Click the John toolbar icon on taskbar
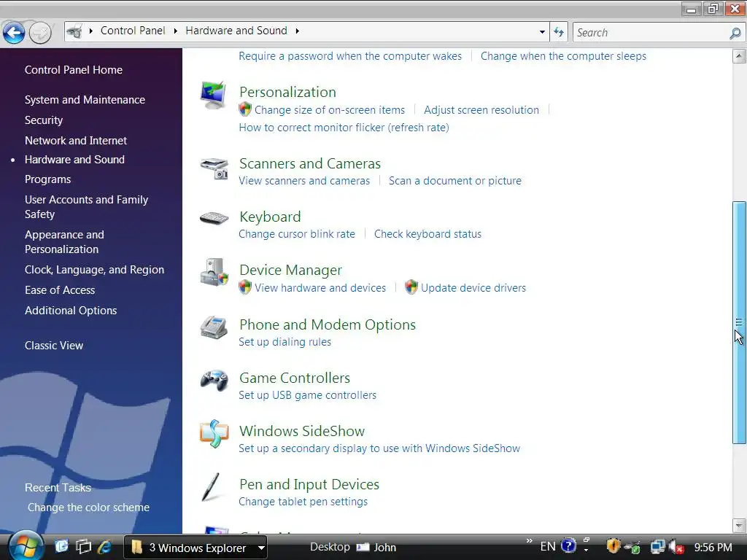This screenshot has height=560, width=747. coord(363,547)
